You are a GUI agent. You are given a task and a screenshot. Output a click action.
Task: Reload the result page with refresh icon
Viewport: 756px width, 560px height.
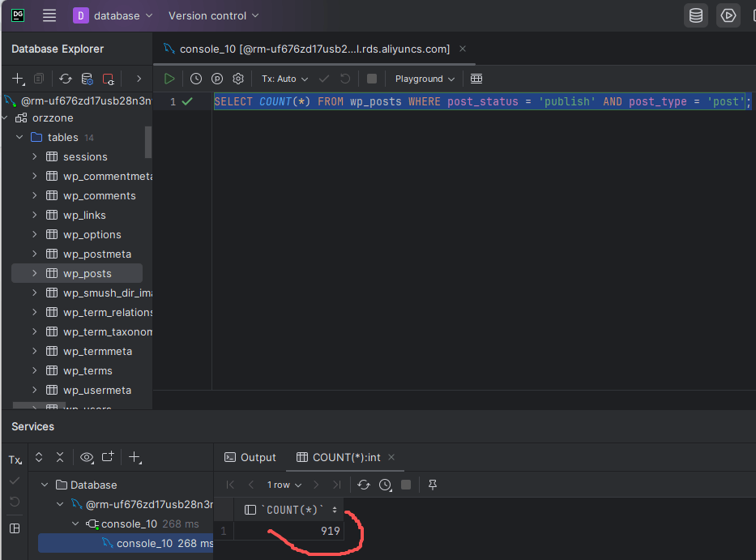364,485
